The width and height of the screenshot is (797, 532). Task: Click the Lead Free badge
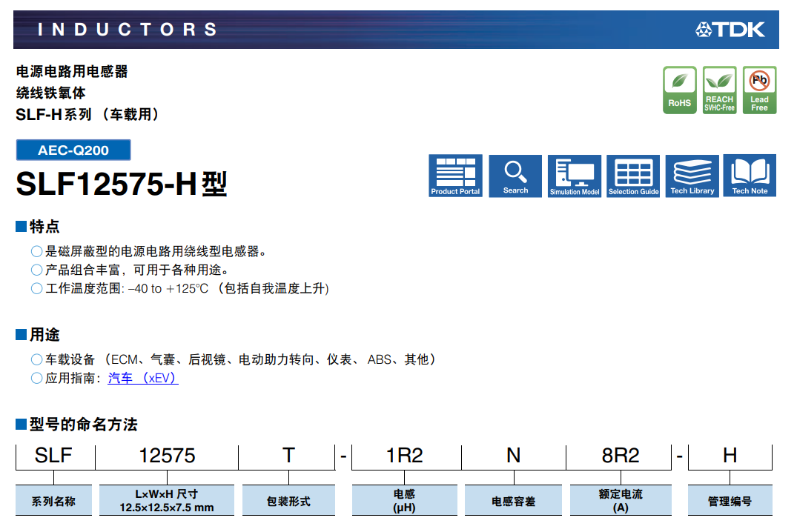(759, 90)
